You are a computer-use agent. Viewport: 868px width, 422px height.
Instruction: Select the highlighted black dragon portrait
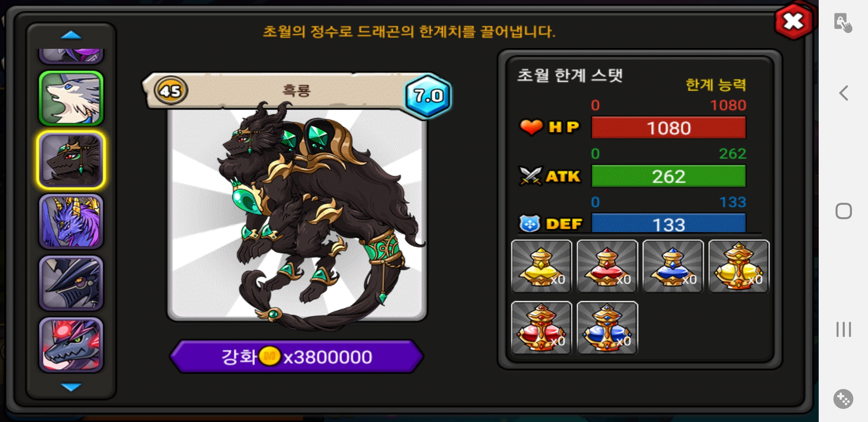click(x=71, y=160)
